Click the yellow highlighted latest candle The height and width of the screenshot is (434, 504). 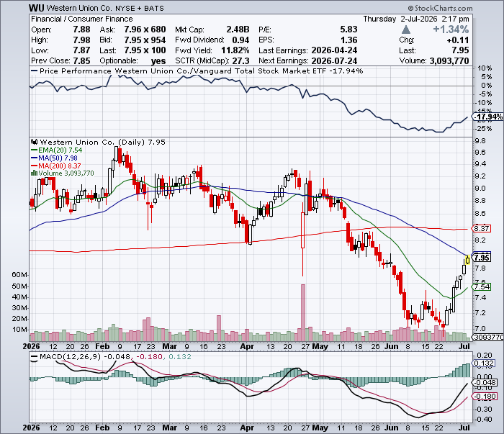[468, 260]
